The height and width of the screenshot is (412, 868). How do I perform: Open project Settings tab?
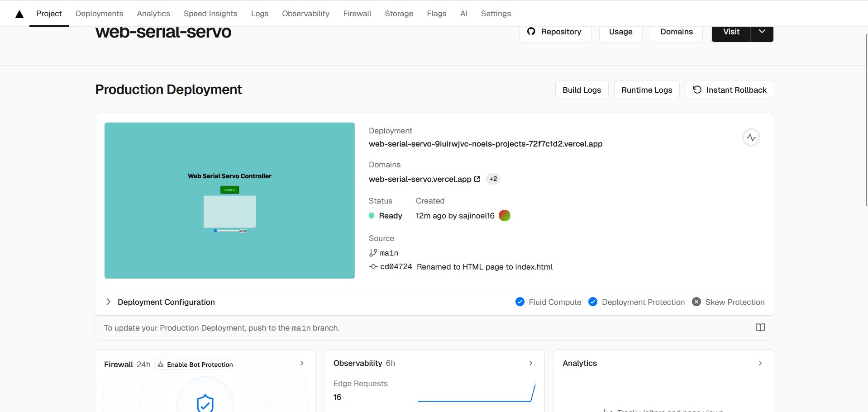click(496, 14)
